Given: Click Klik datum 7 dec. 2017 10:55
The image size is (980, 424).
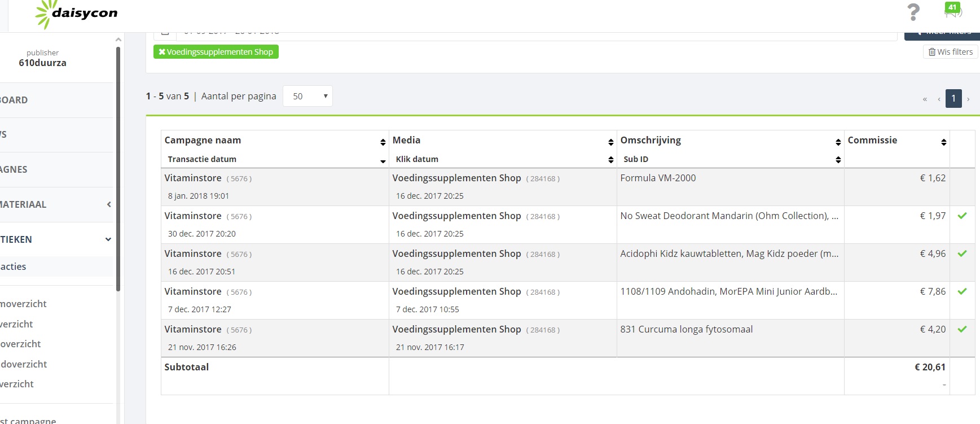Looking at the screenshot, I should [427, 309].
